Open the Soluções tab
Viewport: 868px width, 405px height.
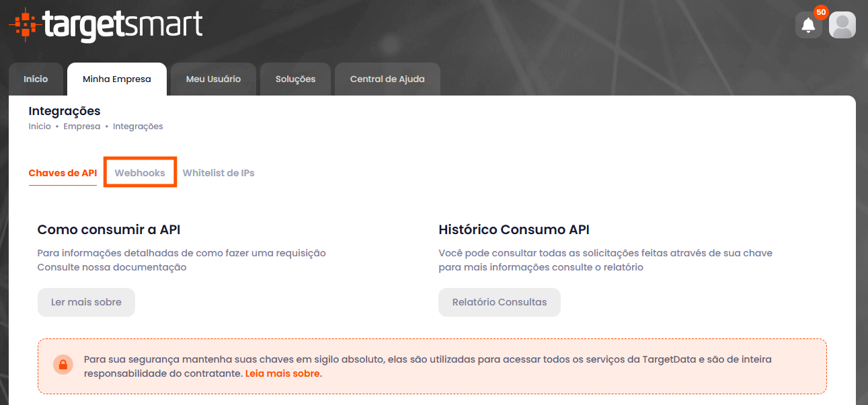(x=295, y=79)
